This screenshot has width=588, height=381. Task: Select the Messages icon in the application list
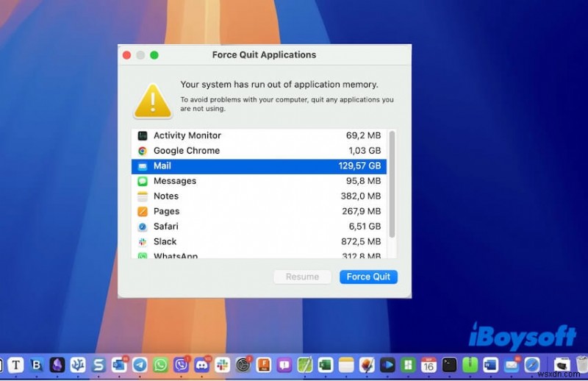pyautogui.click(x=143, y=181)
